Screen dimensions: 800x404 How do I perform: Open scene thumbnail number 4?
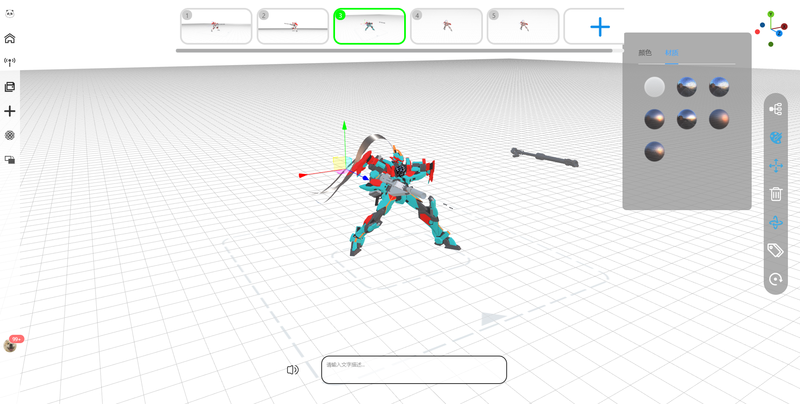click(x=446, y=26)
